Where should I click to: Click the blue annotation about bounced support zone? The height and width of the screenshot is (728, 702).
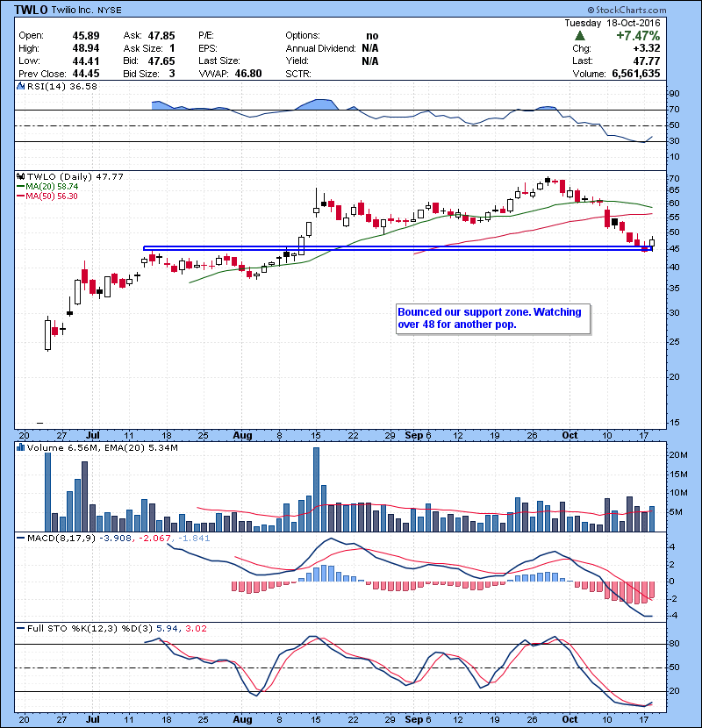[x=493, y=318]
